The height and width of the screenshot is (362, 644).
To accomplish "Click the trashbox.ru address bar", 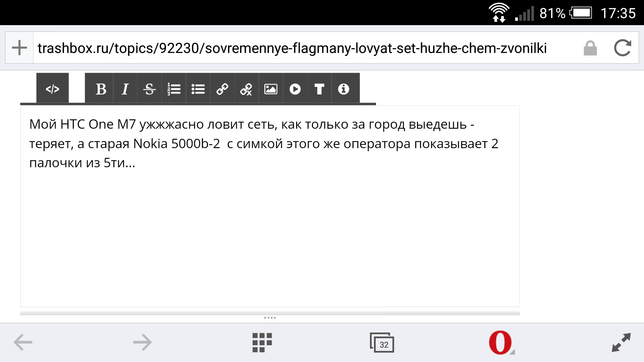I will coord(292,48).
